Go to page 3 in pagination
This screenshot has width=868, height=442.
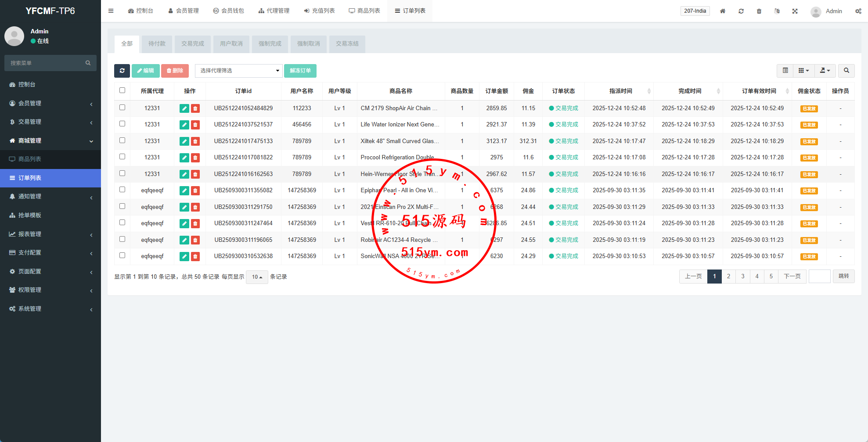pos(742,277)
